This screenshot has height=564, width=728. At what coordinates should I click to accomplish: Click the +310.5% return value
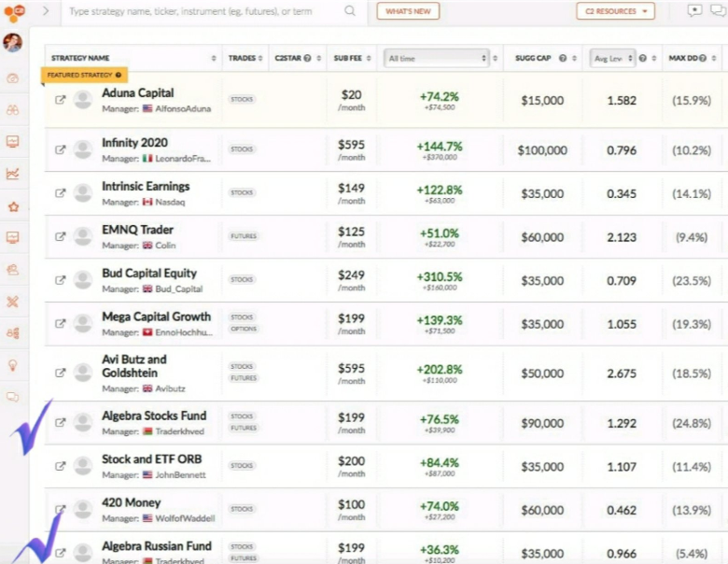tap(440, 277)
